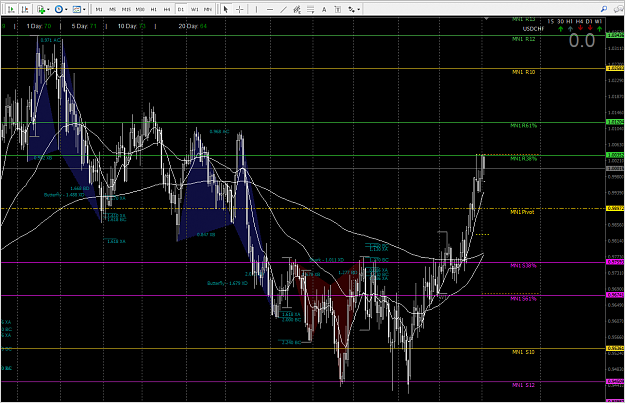625x403 pixels.
Task: Switch chart to H4 timeframe
Action: pyautogui.click(x=167, y=9)
